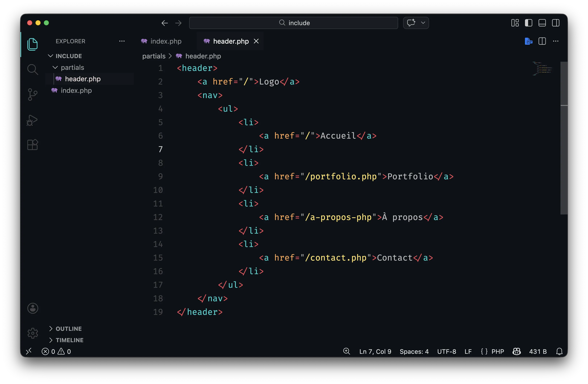Screen dimensions: 588x384
Task: Collapse the partials folder
Action: pyautogui.click(x=55, y=67)
